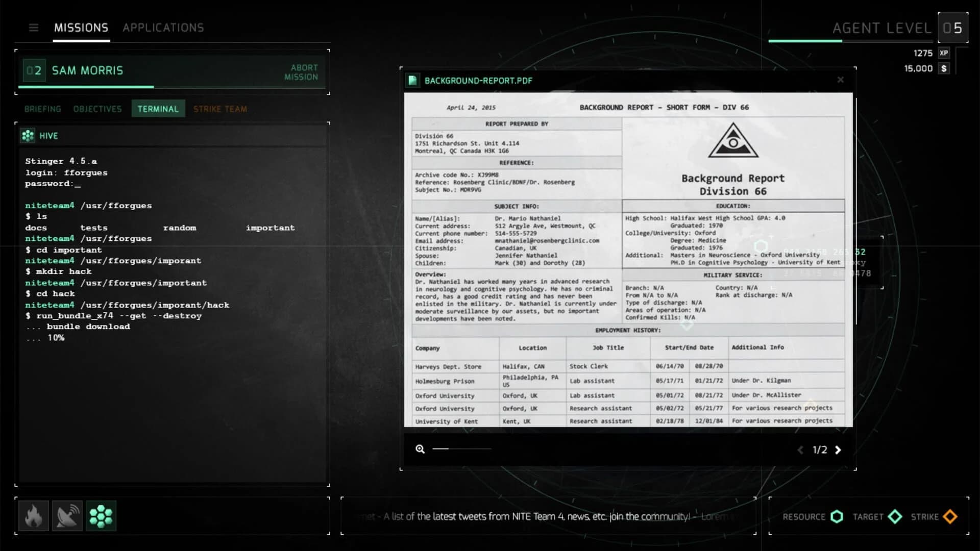
Task: Open the hamburger menu top-left
Action: click(x=34, y=28)
